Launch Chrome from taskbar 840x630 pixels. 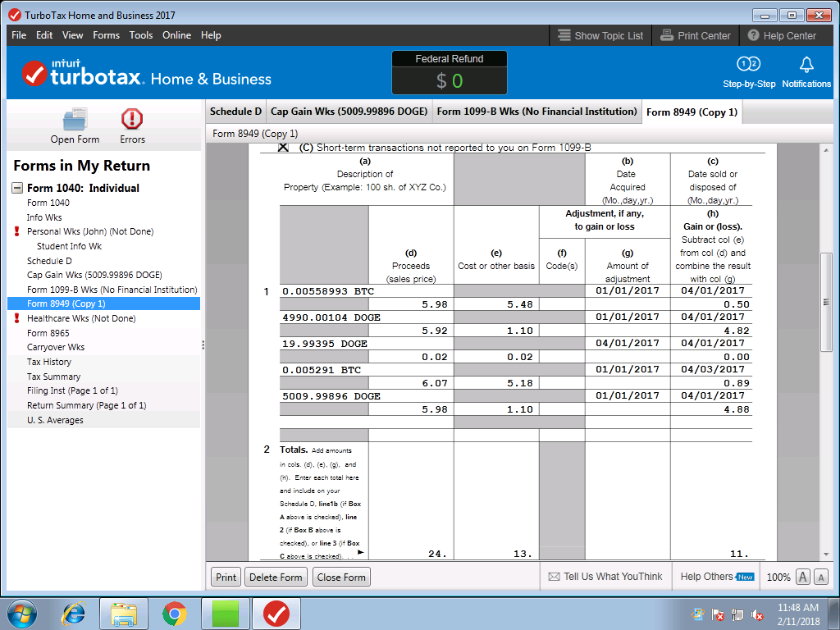(x=175, y=614)
